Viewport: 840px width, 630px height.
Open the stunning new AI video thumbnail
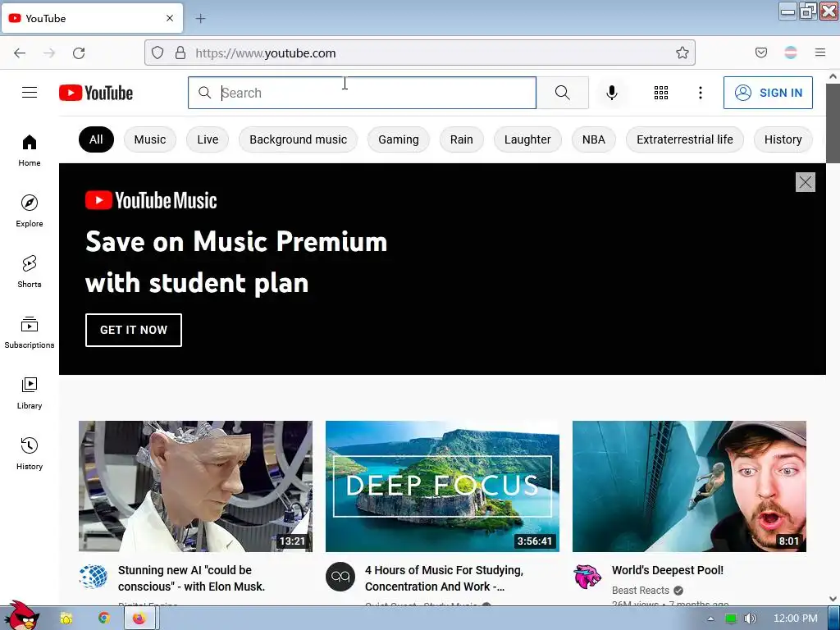[x=195, y=486]
